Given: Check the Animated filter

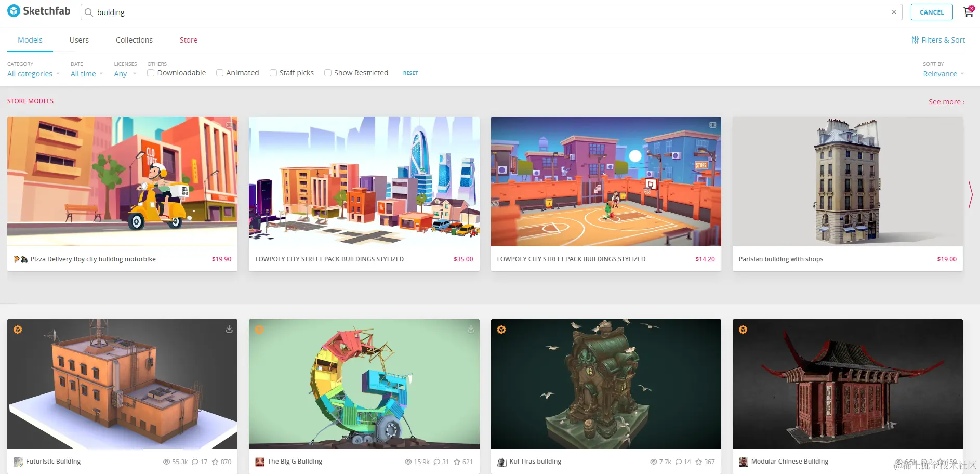Looking at the screenshot, I should pos(220,73).
